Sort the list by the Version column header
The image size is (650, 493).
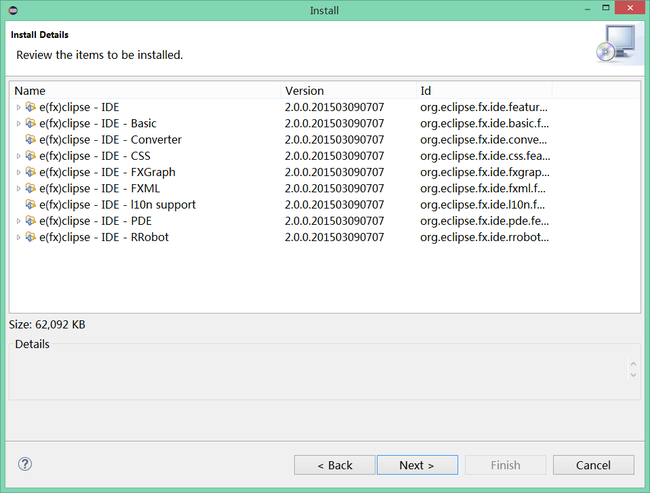click(349, 90)
